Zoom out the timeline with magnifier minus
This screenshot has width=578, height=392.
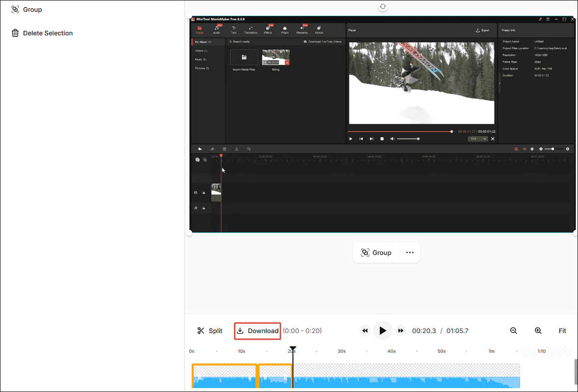coord(514,331)
